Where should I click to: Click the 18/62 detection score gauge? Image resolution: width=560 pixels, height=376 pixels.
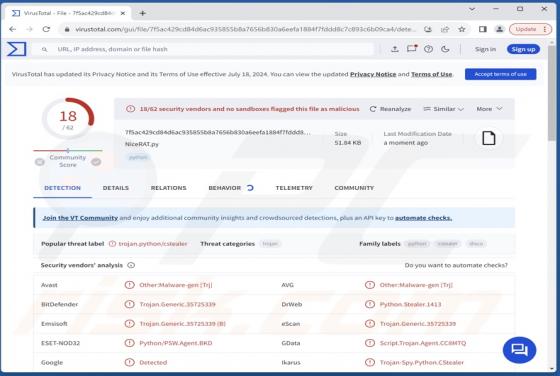point(68,118)
